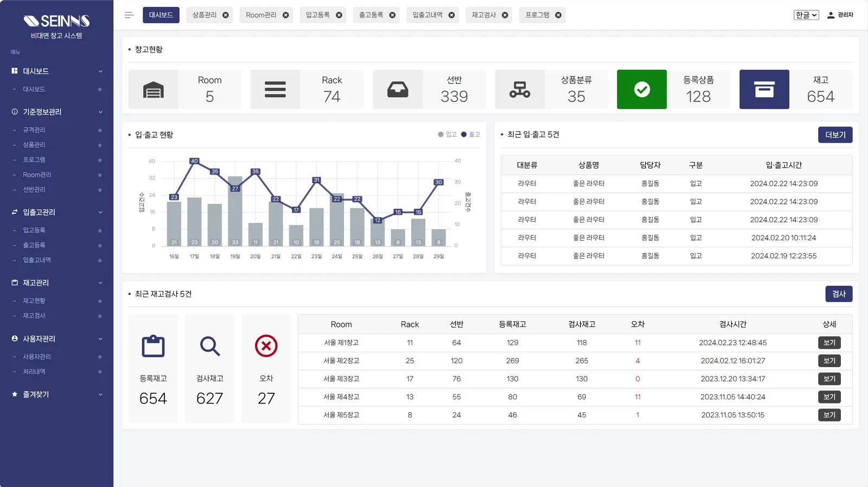Close the Room관리 tab
This screenshot has width=868, height=487.
tap(286, 15)
